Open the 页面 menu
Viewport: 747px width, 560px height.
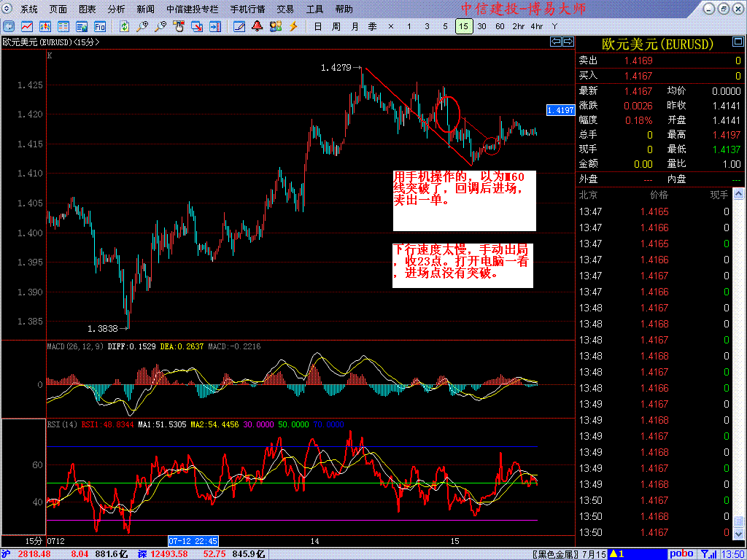pyautogui.click(x=58, y=9)
